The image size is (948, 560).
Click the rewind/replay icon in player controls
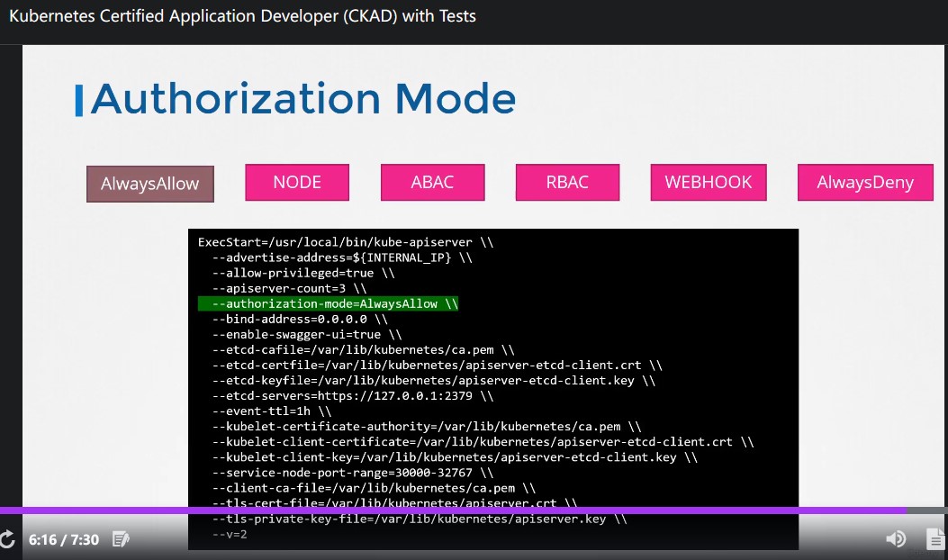point(6,538)
